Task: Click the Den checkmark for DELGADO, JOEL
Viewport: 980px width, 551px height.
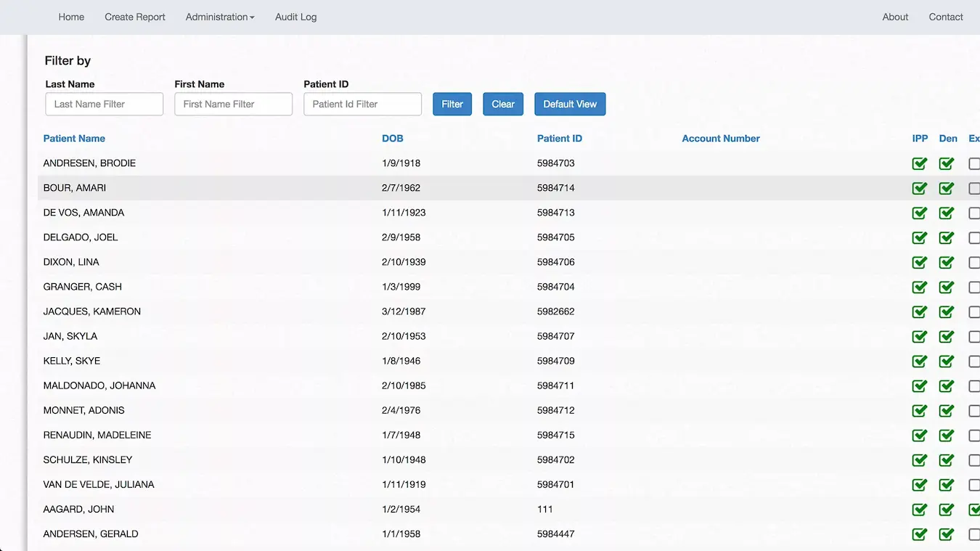Action: (x=946, y=237)
